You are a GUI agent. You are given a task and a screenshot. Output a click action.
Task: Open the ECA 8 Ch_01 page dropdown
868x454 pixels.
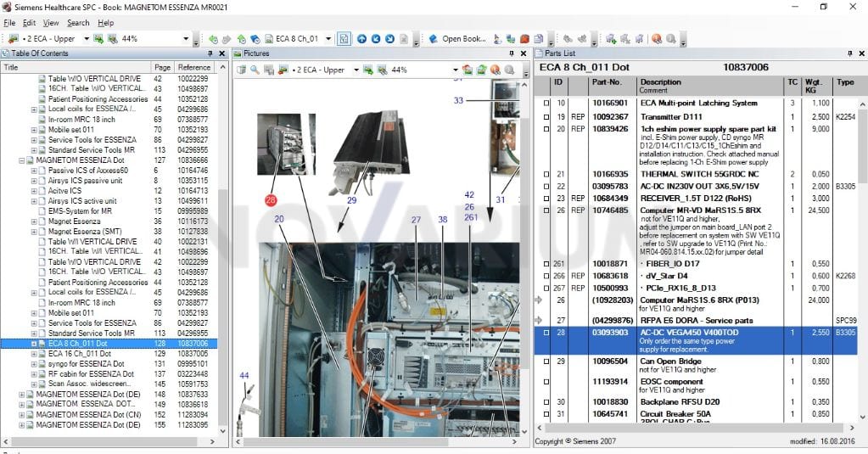(328, 39)
